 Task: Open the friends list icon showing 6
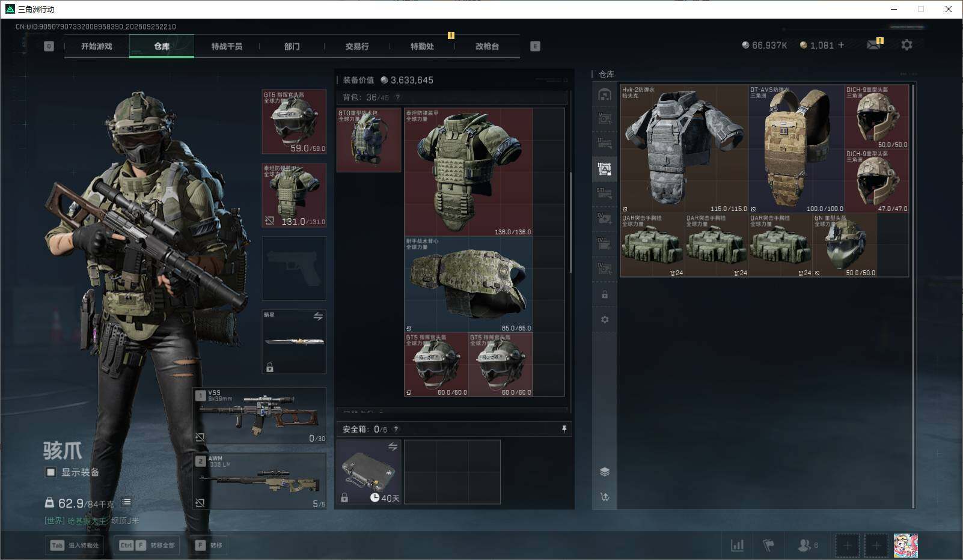point(807,545)
